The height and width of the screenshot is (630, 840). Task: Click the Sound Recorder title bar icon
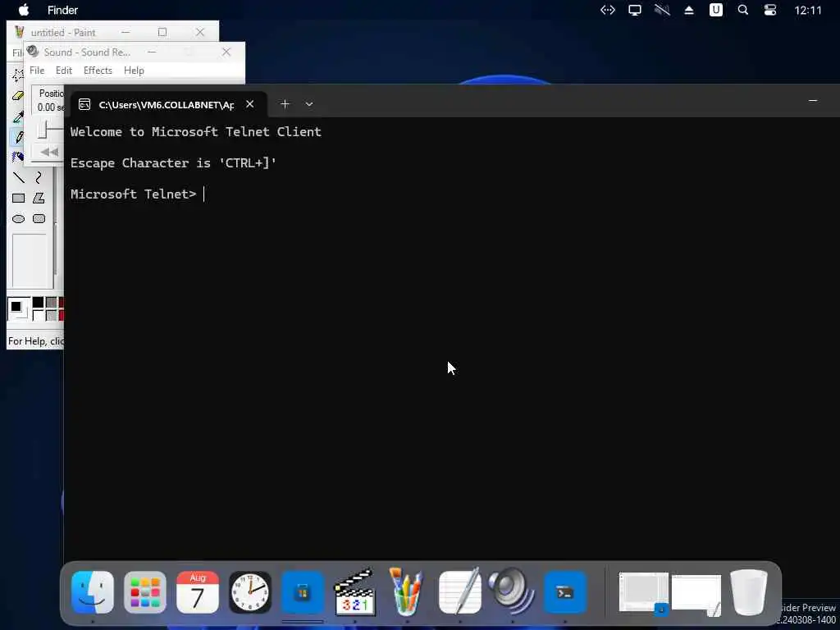[33, 52]
